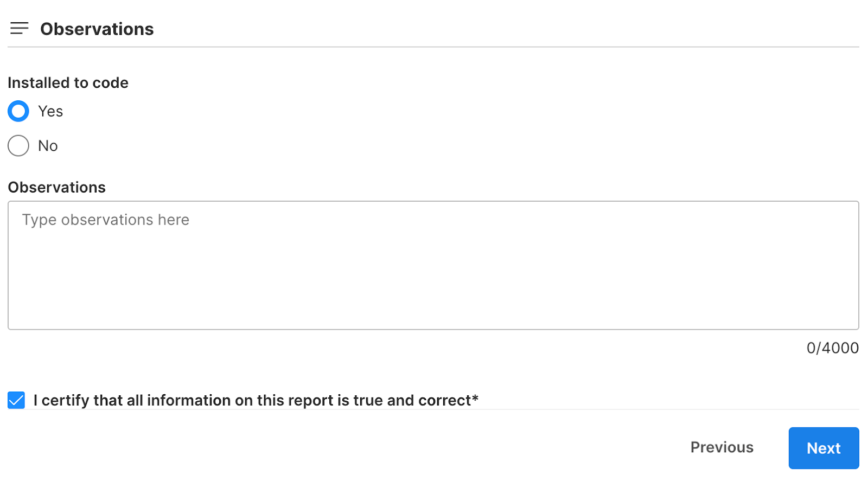
Task: Click the Observations section heading
Action: click(x=97, y=29)
